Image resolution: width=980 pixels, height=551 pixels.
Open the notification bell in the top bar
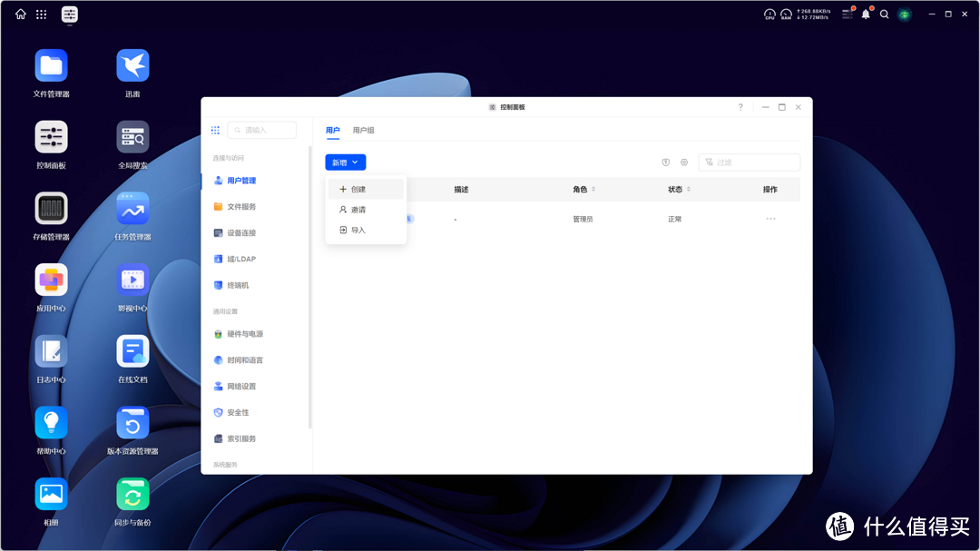click(868, 14)
